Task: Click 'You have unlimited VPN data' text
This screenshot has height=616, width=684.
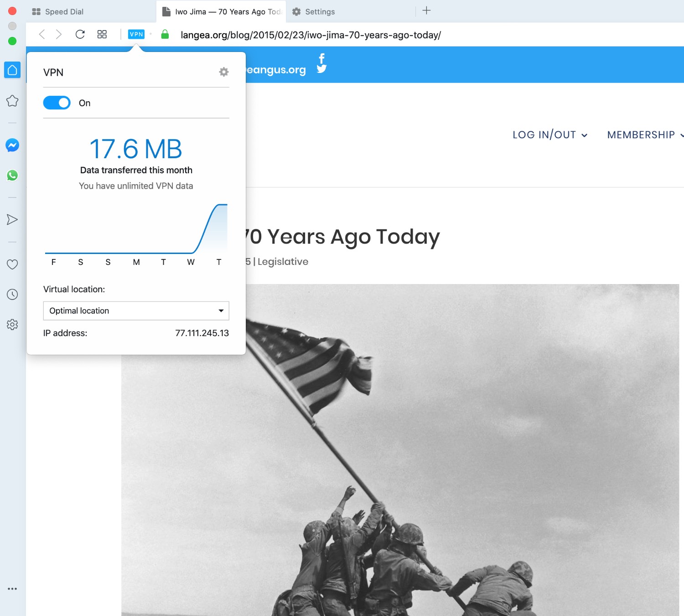Action: tap(136, 186)
